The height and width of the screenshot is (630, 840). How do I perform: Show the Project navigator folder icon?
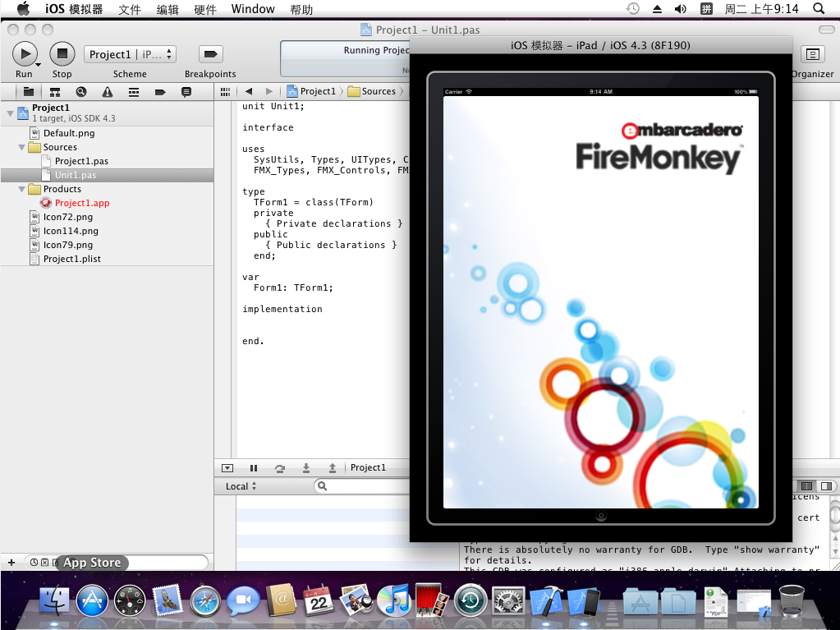tap(29, 92)
